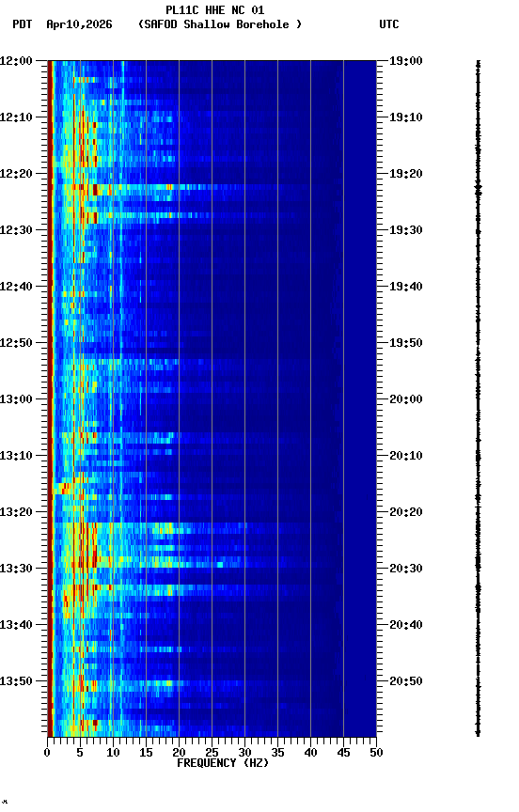Image resolution: width=519 pixels, height=812 pixels.
Task: Click the 13:00 PDT time label
Action: 16,399
